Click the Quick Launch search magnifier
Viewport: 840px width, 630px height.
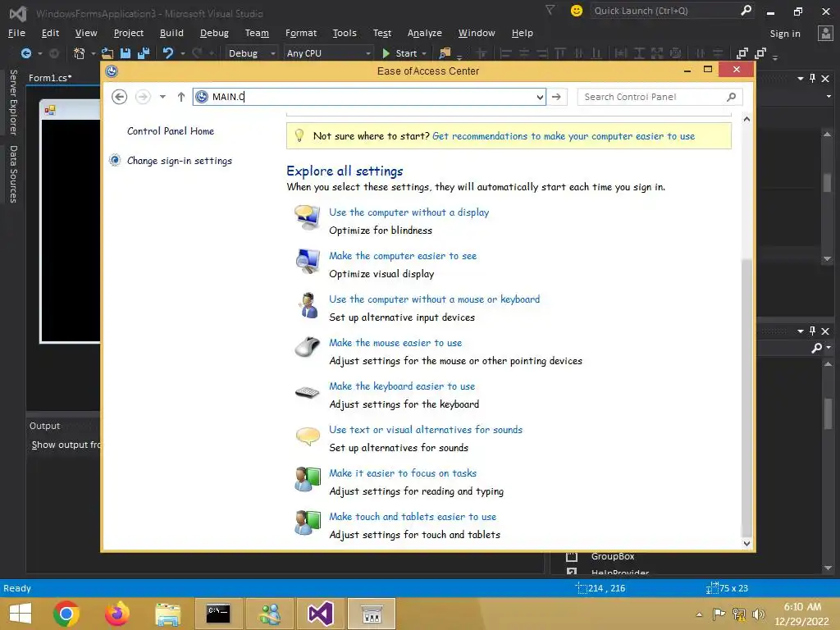[746, 10]
